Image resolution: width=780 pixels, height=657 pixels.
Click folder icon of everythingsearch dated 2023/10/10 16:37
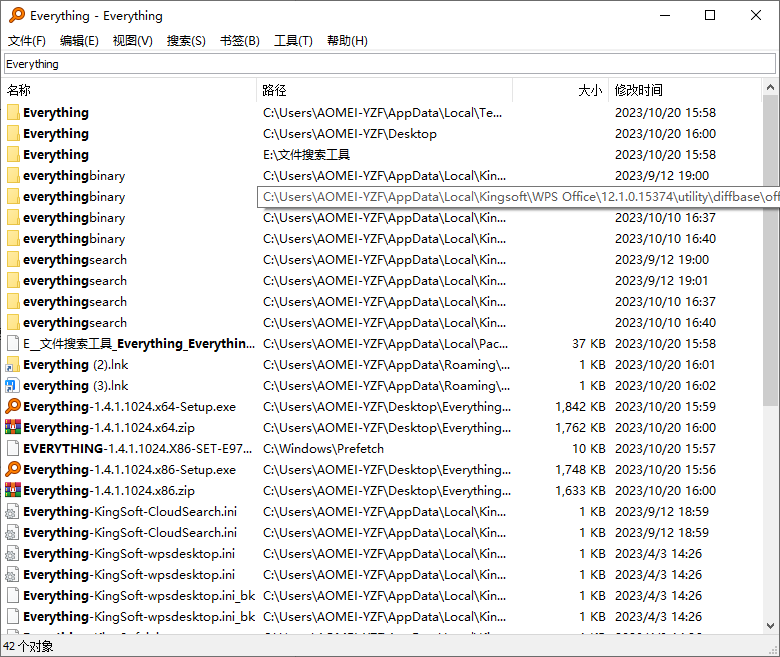click(x=13, y=301)
